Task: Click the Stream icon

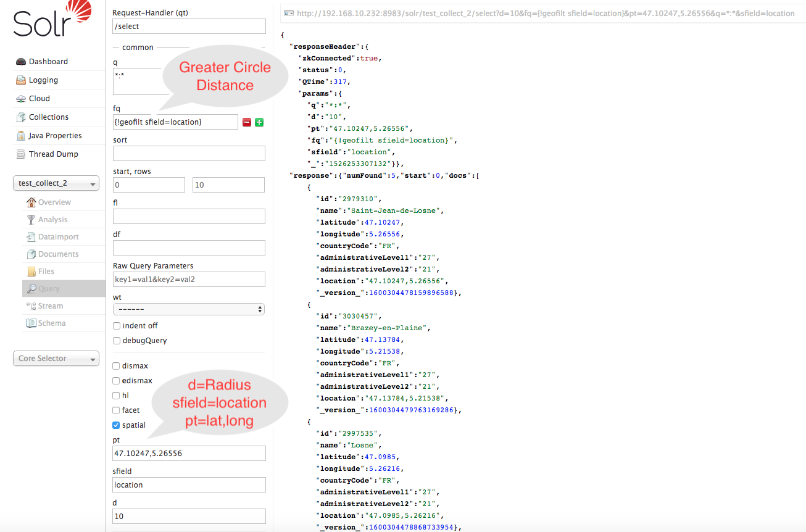Action: click(31, 306)
